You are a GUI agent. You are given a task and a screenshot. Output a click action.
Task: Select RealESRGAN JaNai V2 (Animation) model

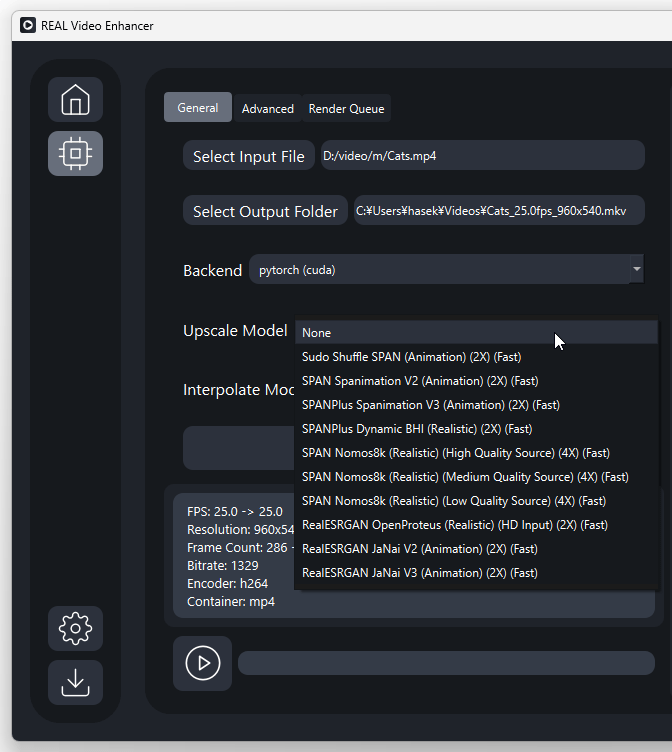pos(476,549)
